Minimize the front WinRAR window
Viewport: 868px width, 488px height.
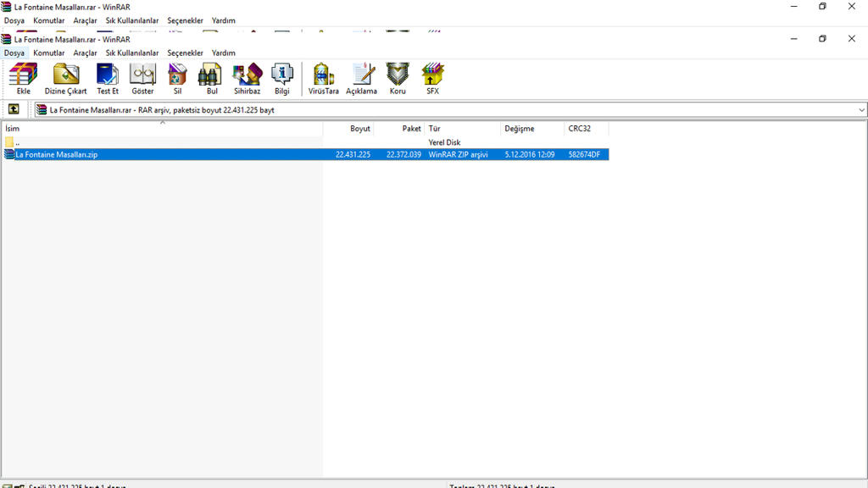[x=793, y=39]
